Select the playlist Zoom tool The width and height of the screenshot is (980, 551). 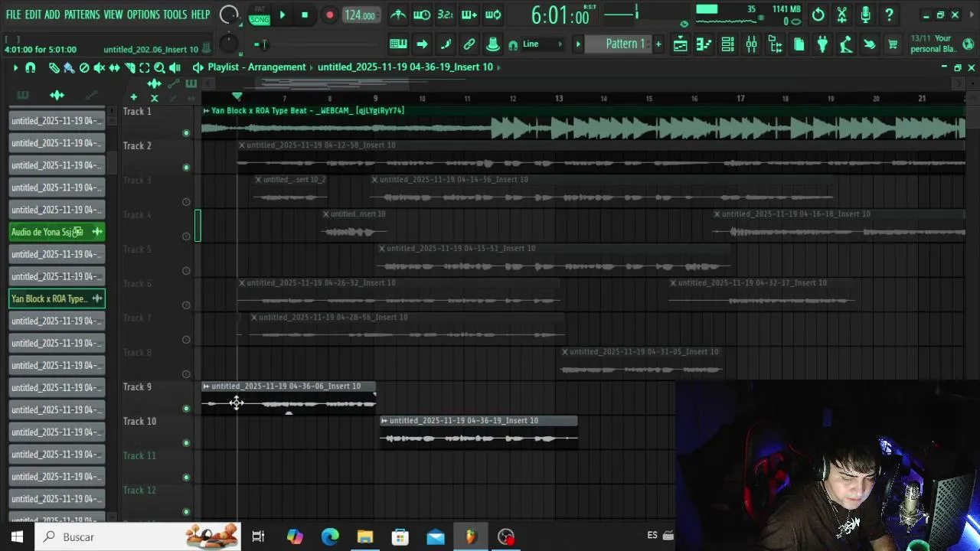159,68
